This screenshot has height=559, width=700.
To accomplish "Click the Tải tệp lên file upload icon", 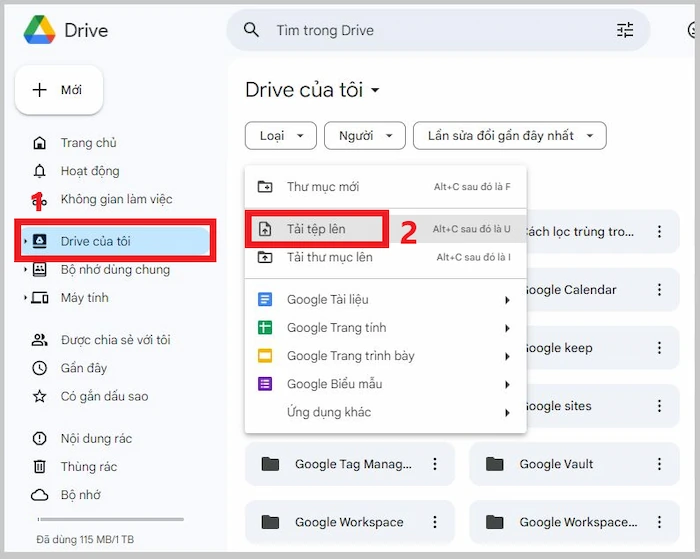I will 265,229.
